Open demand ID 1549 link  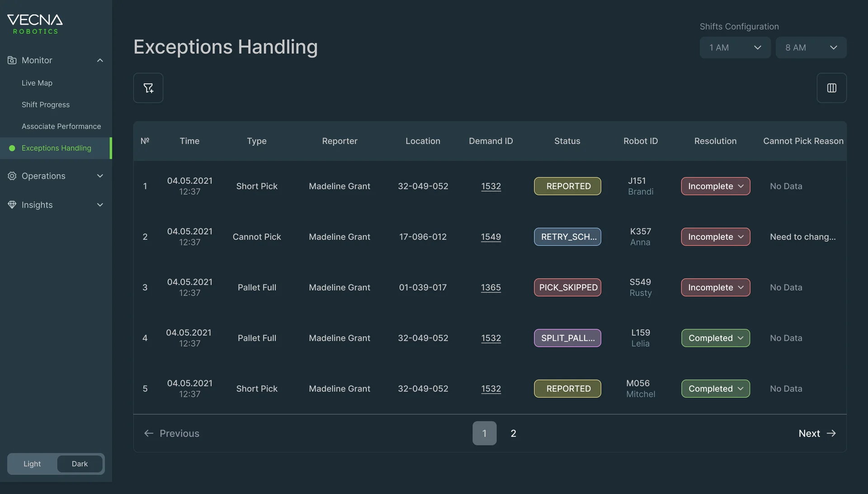491,237
